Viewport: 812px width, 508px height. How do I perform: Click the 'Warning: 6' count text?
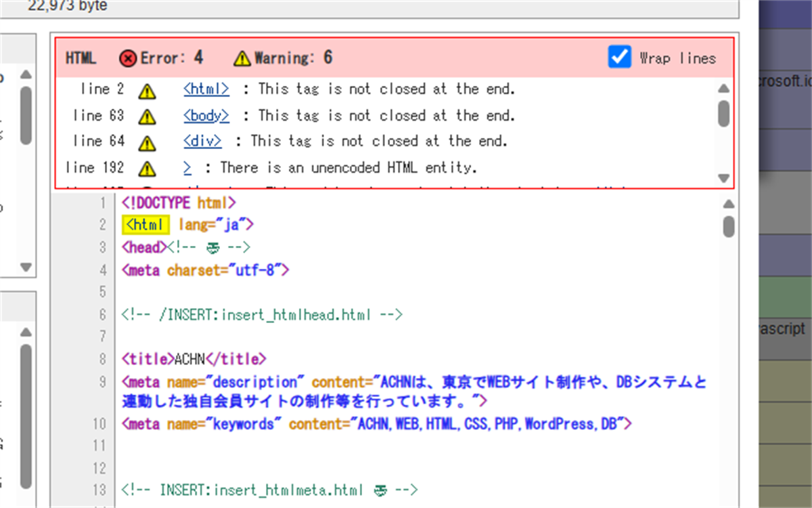click(294, 58)
